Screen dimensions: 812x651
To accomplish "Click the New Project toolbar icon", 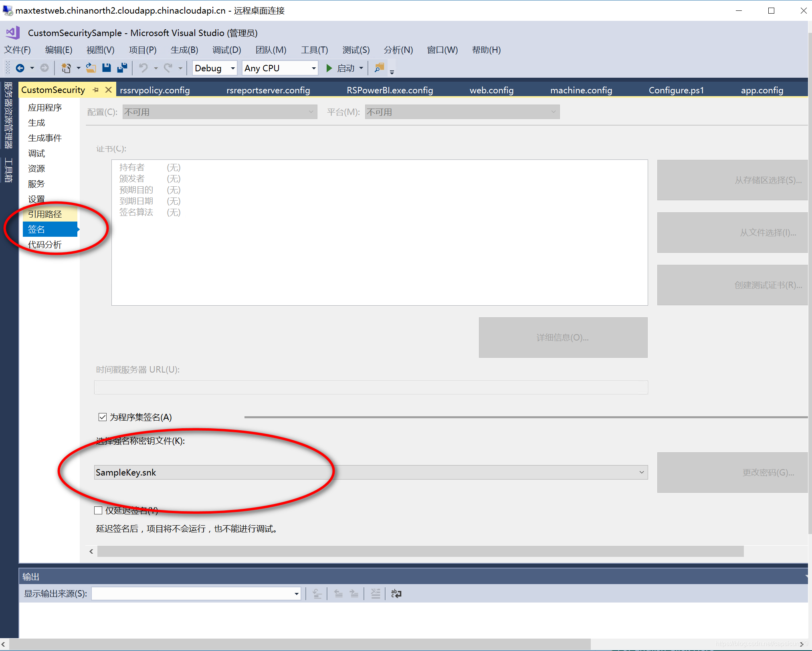I will coord(66,68).
